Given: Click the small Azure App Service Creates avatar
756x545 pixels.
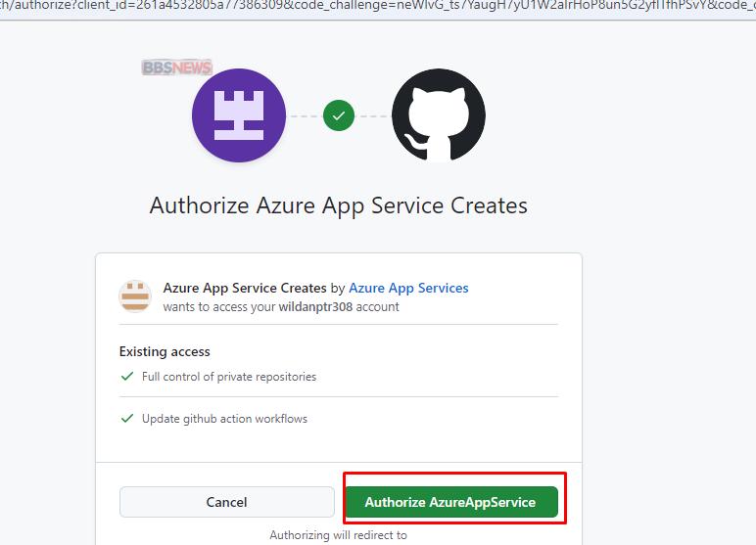Looking at the screenshot, I should [135, 295].
